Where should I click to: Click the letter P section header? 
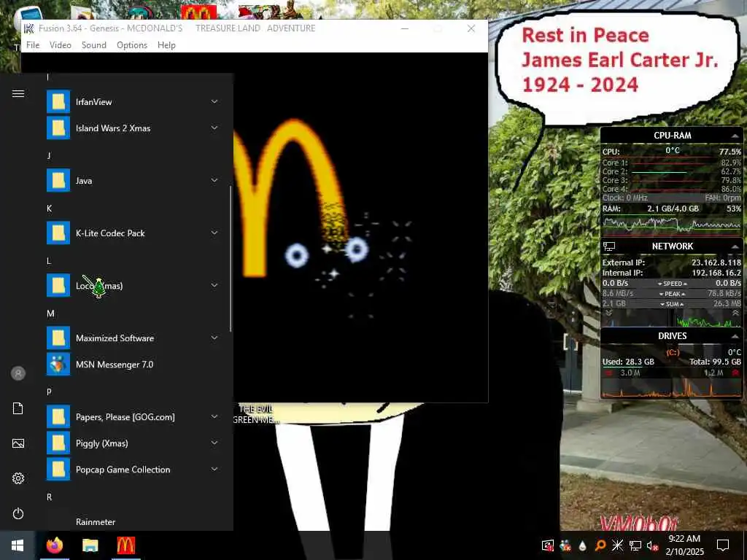point(49,392)
